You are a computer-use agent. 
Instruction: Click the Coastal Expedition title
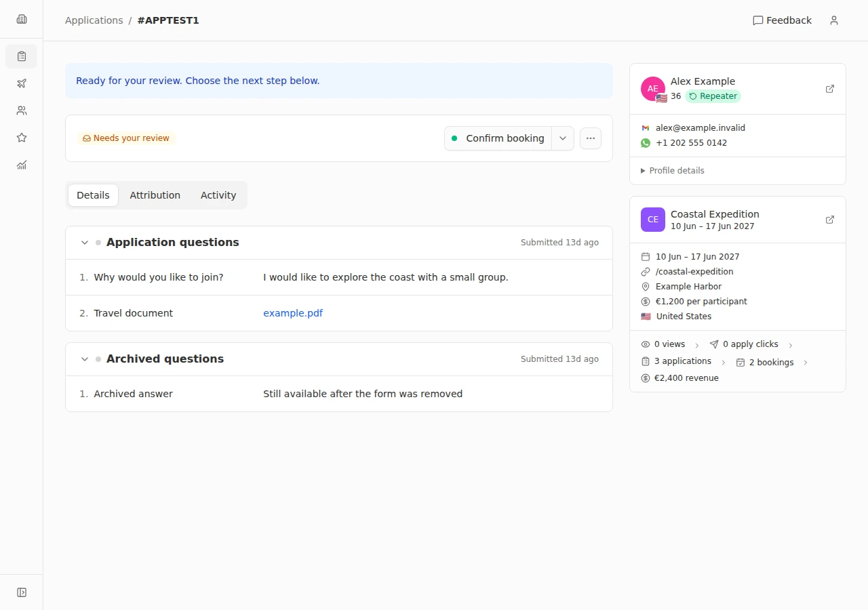click(x=715, y=214)
